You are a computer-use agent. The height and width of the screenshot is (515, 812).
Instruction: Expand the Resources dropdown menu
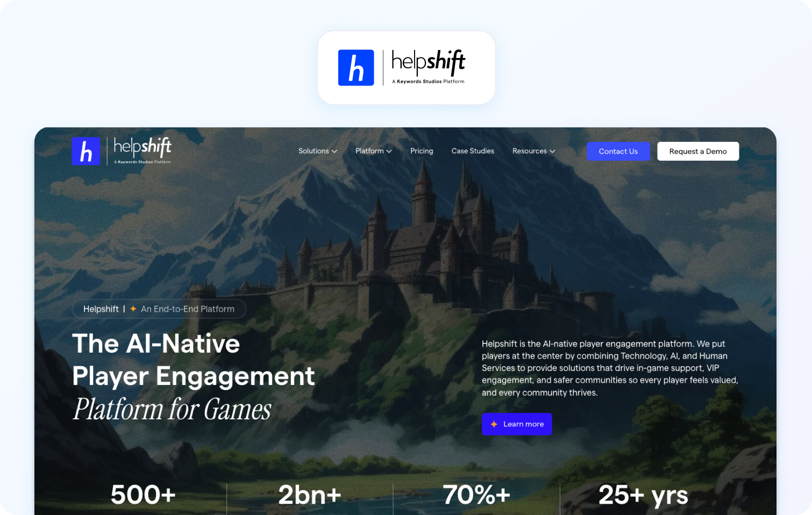[534, 151]
